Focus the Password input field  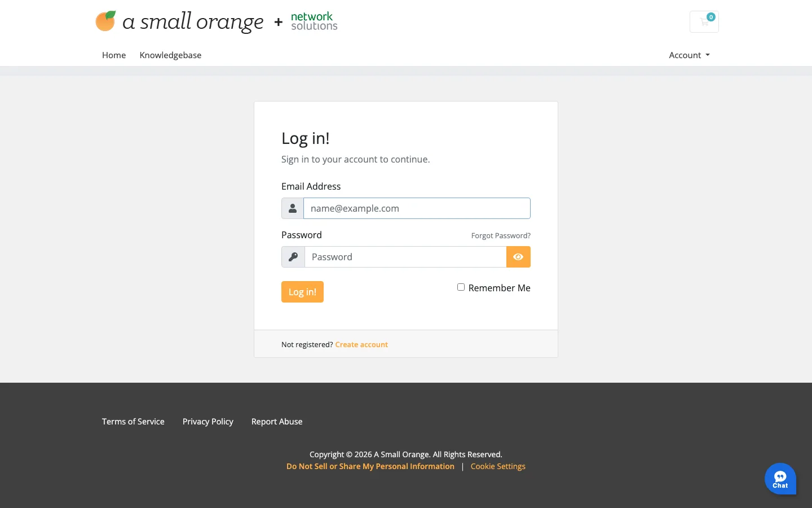405,257
